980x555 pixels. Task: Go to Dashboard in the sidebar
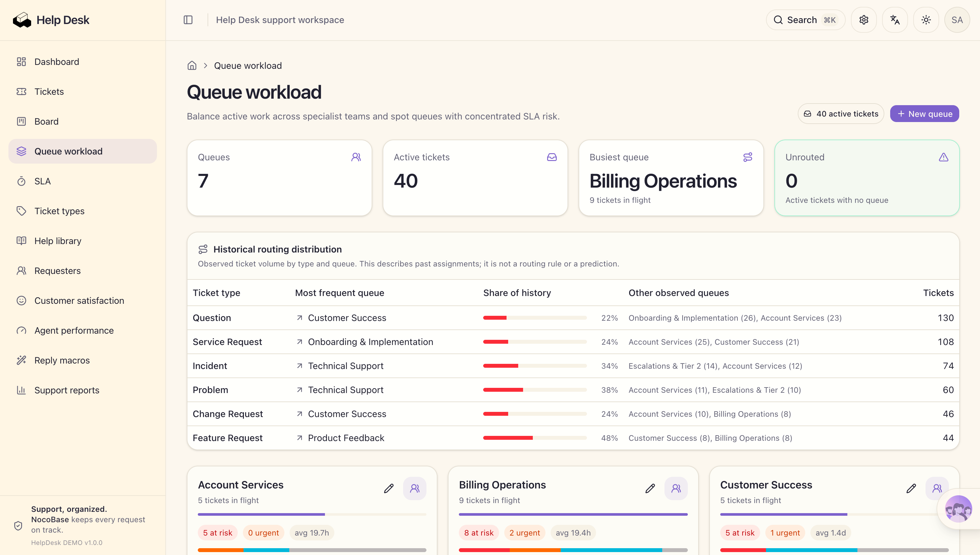click(x=83, y=62)
